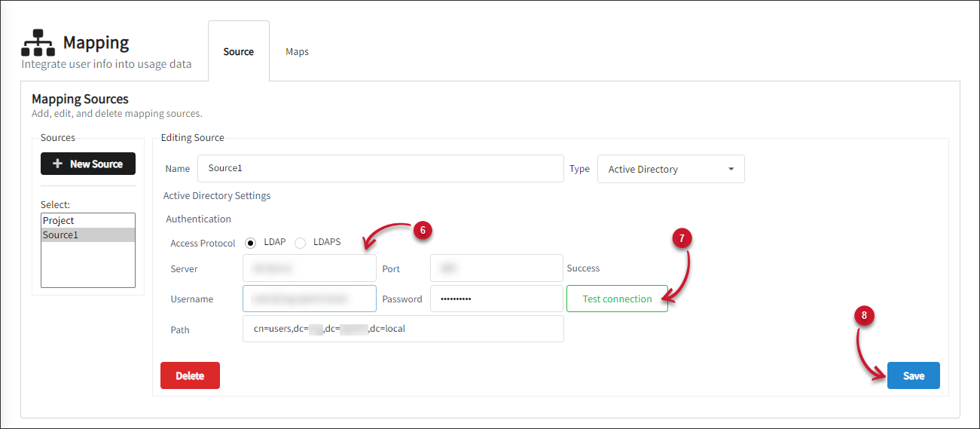The width and height of the screenshot is (980, 429).
Task: Click the blue Save button
Action: (x=914, y=375)
